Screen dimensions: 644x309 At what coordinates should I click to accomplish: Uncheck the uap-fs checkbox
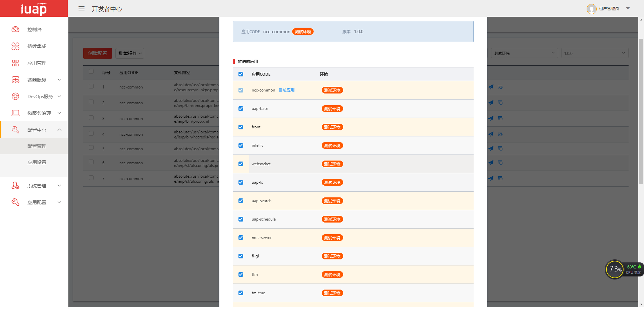[241, 182]
